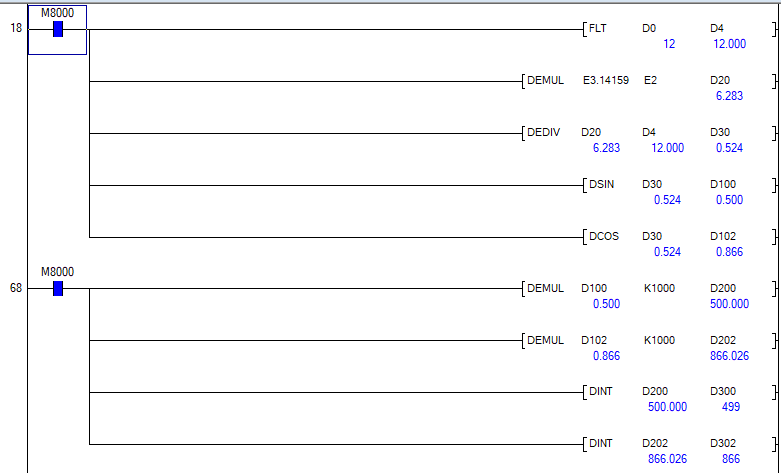Viewport: 781px width, 473px height.
Task: Select the D0 source operand
Action: (649, 29)
